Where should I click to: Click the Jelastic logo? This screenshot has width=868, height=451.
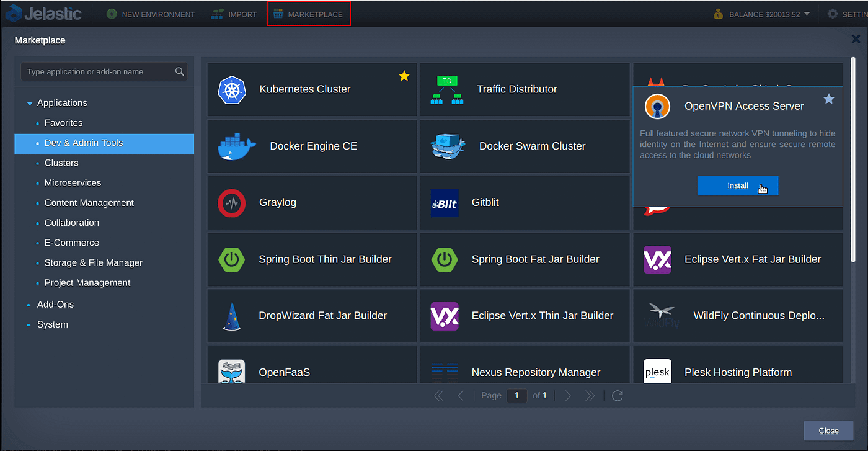pyautogui.click(x=43, y=13)
